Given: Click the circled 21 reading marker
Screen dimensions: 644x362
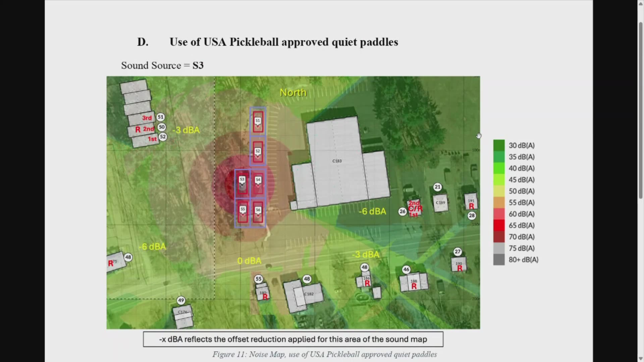Looking at the screenshot, I should [437, 187].
